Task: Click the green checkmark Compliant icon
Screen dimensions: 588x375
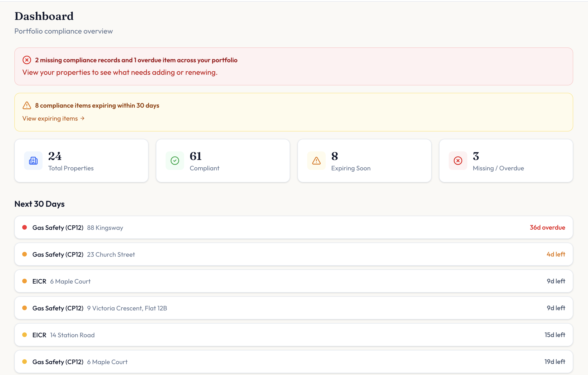Action: point(175,160)
